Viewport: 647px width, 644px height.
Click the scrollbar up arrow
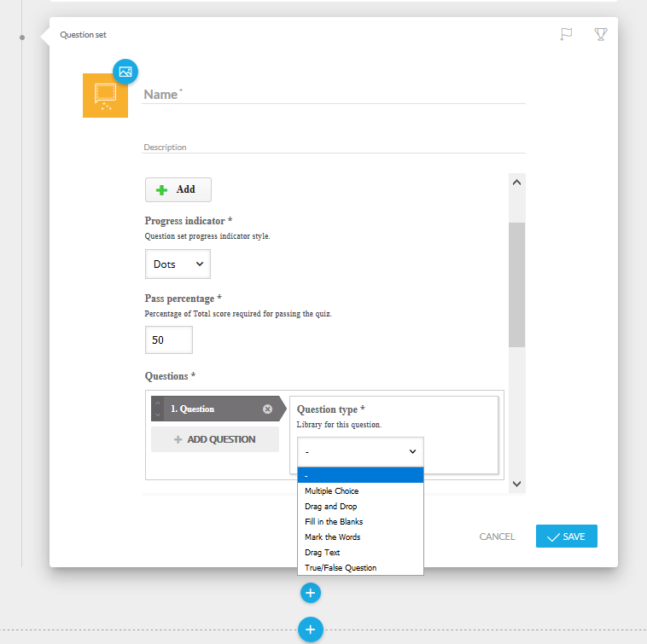[516, 183]
